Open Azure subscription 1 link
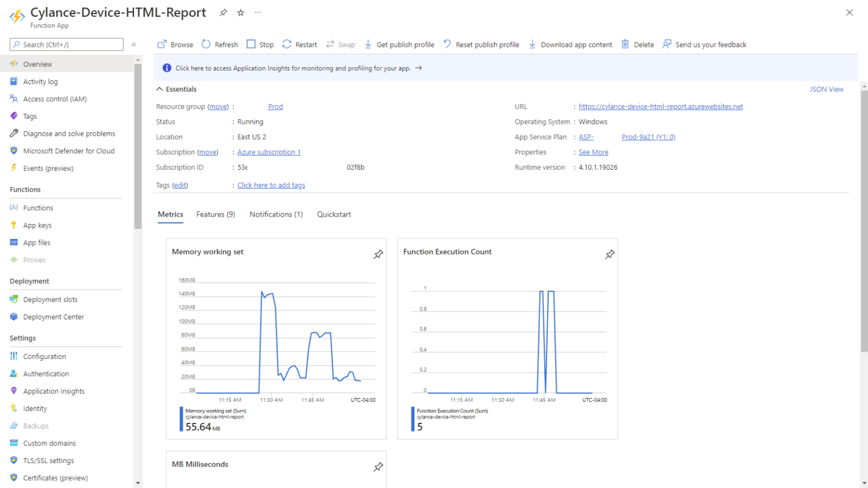Screen dimensions: 868x488 269,153
